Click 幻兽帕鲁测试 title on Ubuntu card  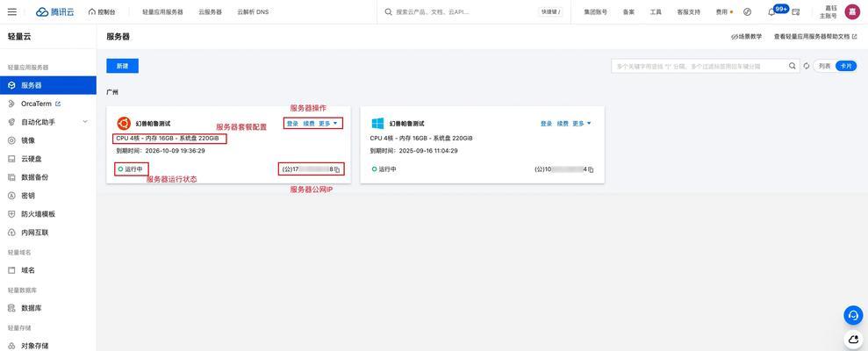click(153, 124)
